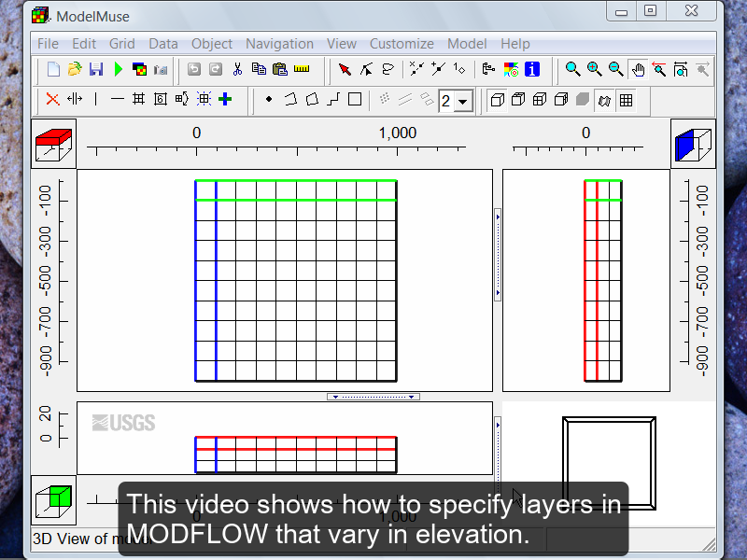Toggle the pan hand tool
This screenshot has width=747, height=560.
pos(638,69)
